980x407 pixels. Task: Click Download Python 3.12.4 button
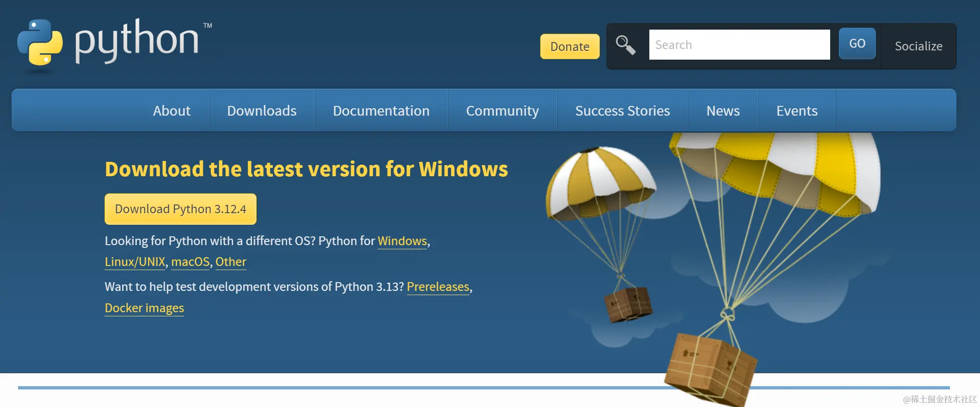click(180, 209)
